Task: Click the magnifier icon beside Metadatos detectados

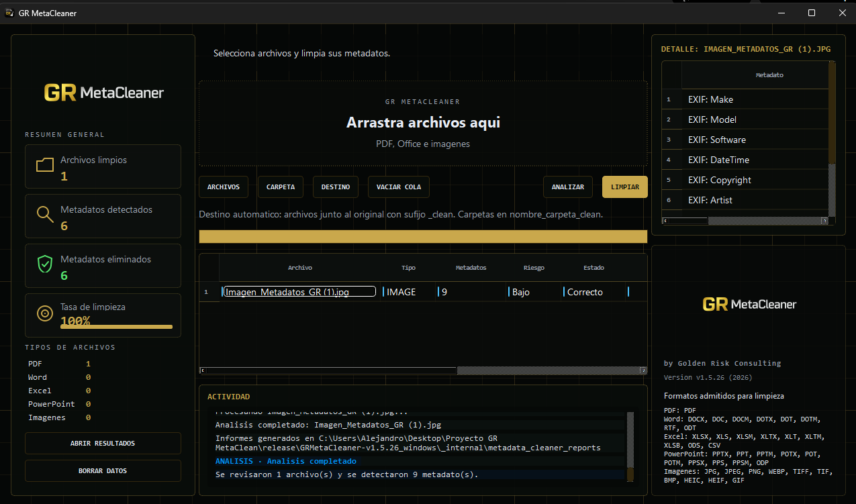Action: 45,215
